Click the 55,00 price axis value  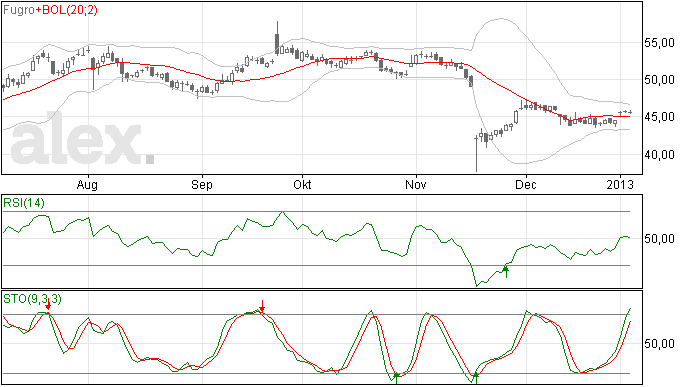659,43
